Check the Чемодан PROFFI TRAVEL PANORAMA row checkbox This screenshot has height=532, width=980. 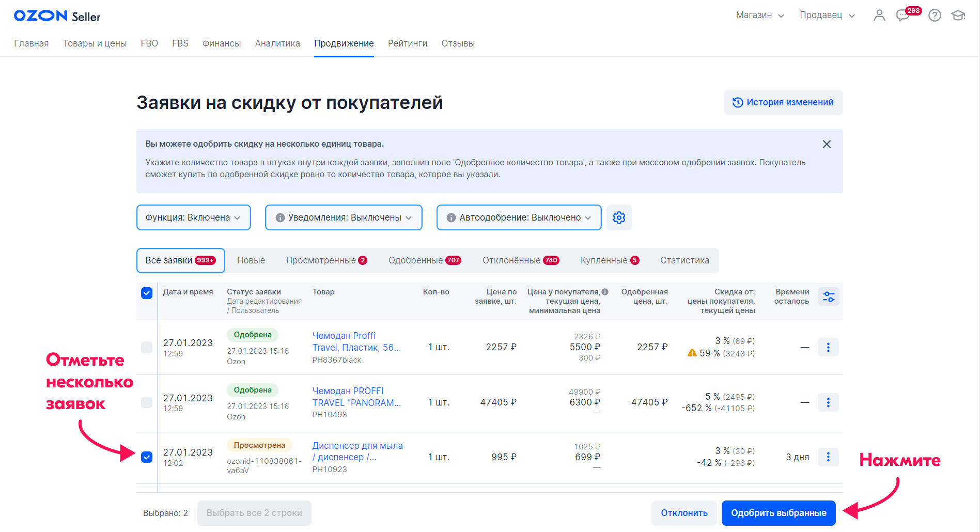(x=147, y=402)
